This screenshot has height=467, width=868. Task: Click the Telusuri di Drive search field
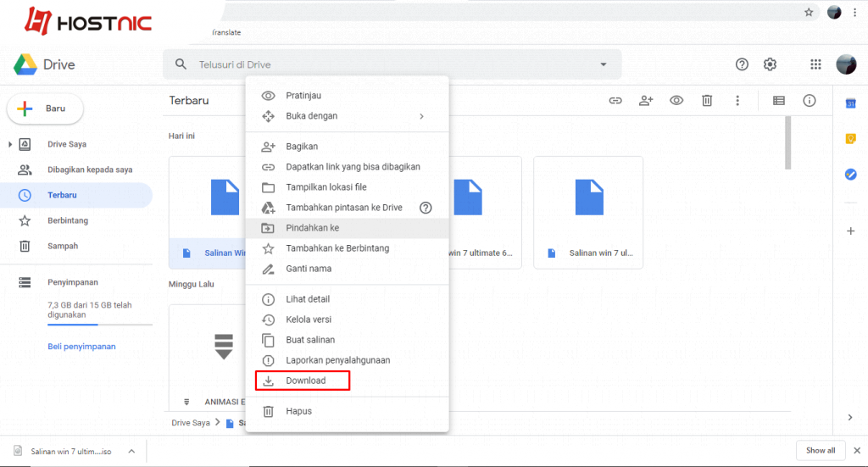(381, 64)
